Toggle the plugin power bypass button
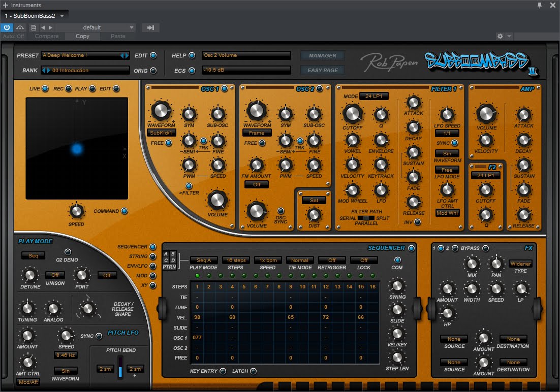 [7, 27]
